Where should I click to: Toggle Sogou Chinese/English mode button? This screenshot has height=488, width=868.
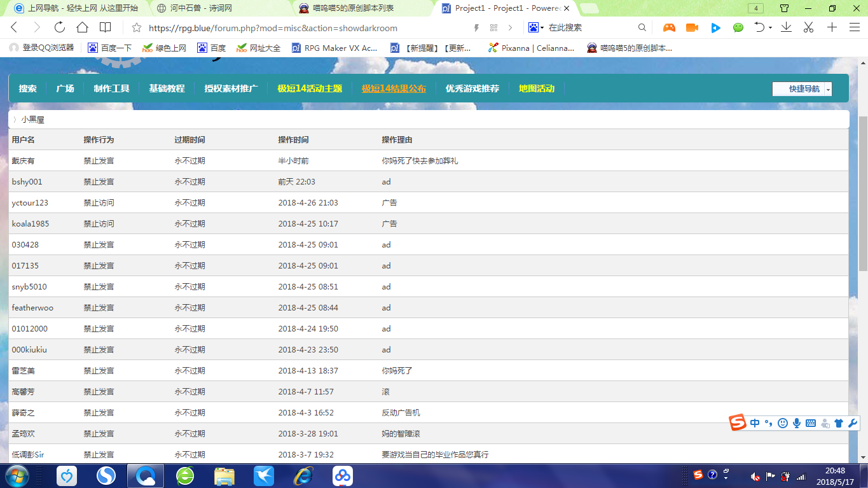[755, 423]
